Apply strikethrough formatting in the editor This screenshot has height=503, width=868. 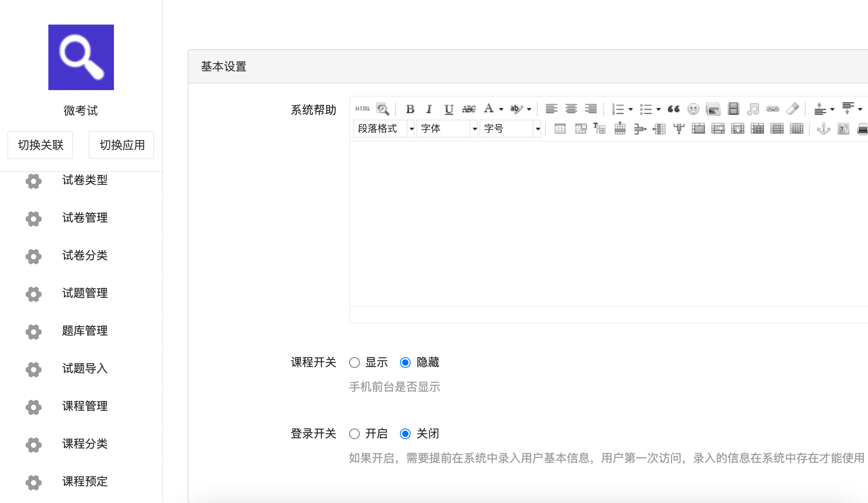coord(468,109)
